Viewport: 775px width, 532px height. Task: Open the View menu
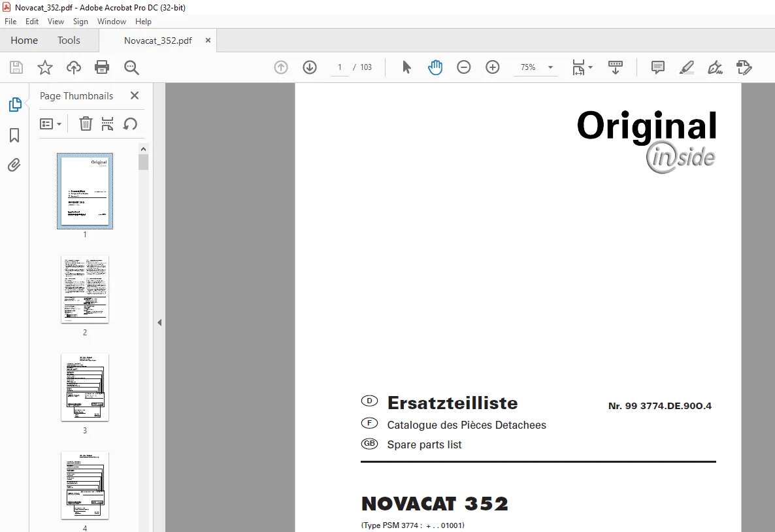click(x=56, y=22)
